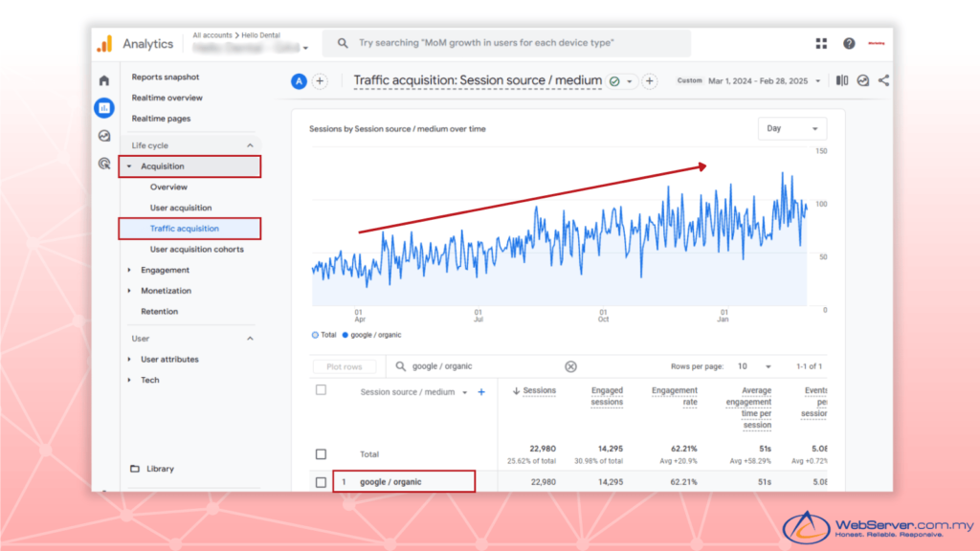Add filter with plus beside report title

click(x=650, y=81)
